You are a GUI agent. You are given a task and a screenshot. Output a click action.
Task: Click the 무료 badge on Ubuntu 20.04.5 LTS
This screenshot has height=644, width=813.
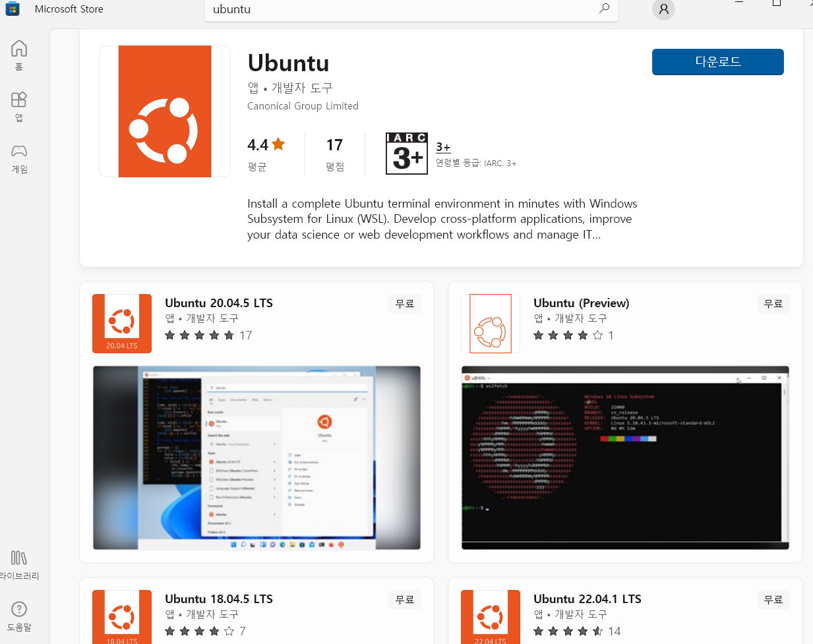click(405, 304)
